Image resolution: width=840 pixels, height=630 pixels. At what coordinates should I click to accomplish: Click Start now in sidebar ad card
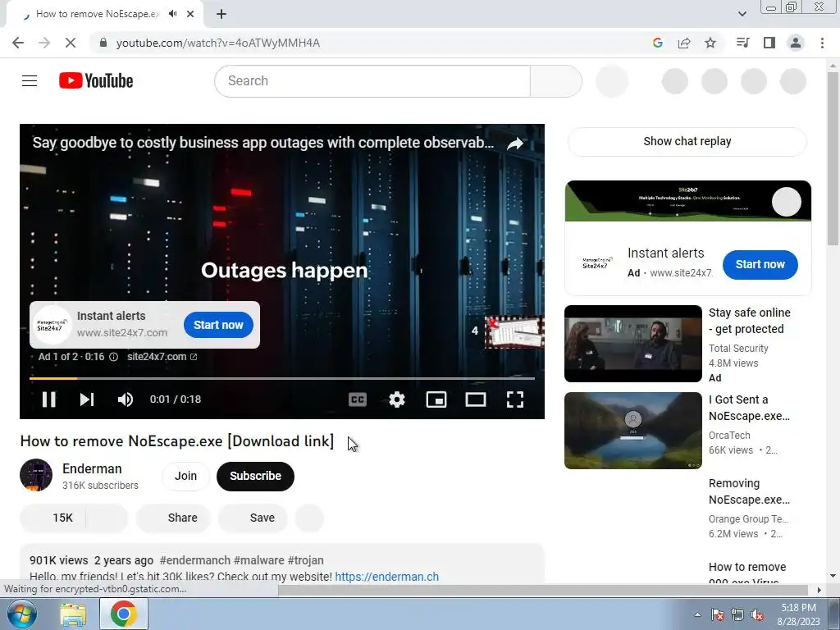pos(760,264)
